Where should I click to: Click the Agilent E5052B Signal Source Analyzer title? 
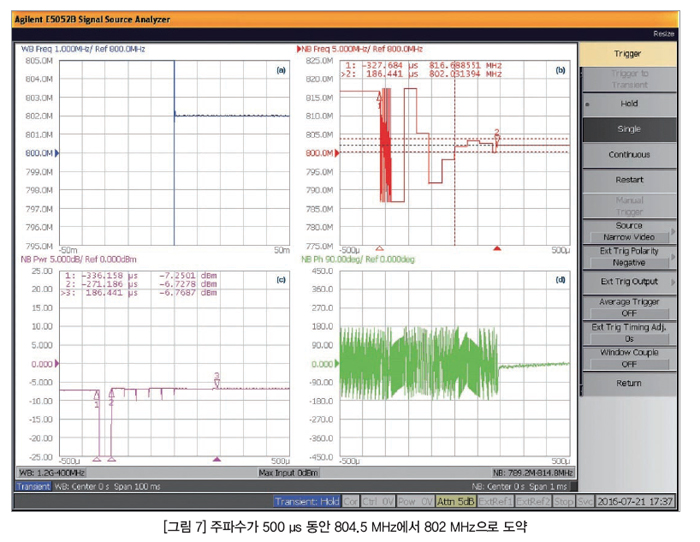point(92,20)
